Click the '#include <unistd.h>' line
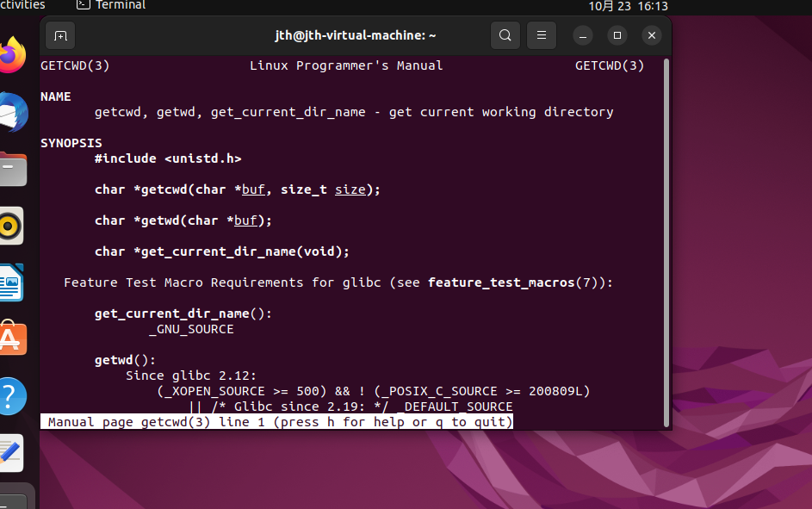This screenshot has width=812, height=509. (168, 158)
